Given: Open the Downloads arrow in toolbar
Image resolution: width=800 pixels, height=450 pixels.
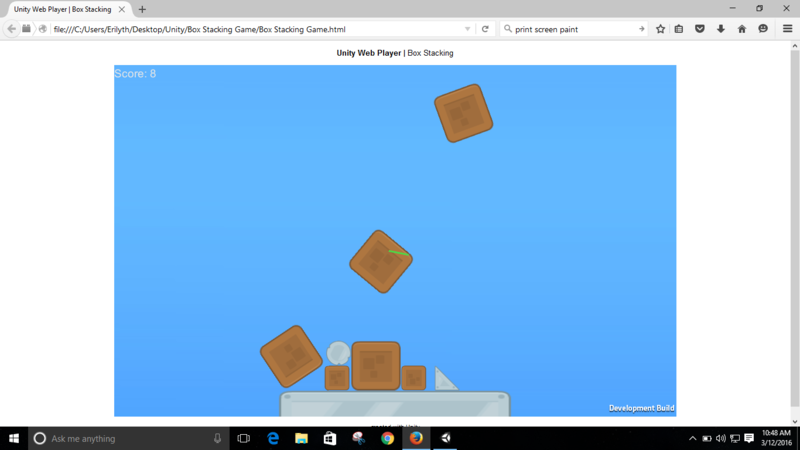Looking at the screenshot, I should (x=721, y=29).
